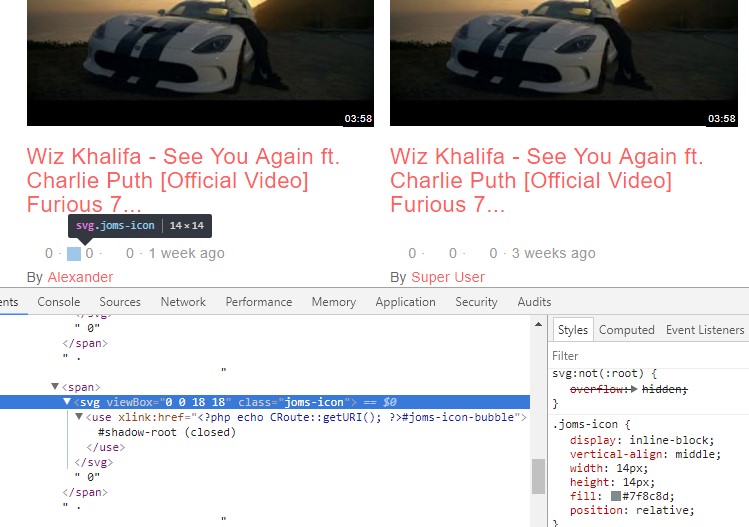Switch to the Sources tab

coord(120,302)
